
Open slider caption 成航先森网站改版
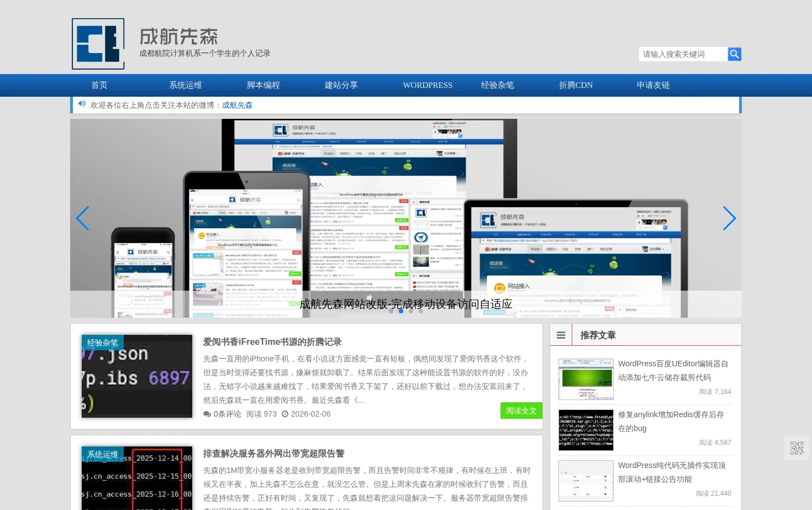pos(406,304)
